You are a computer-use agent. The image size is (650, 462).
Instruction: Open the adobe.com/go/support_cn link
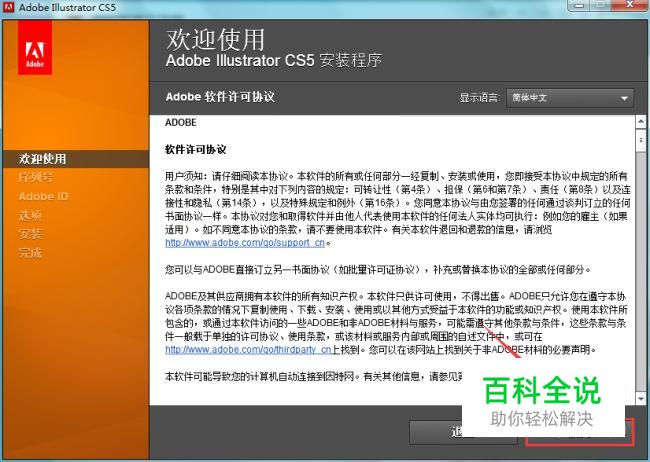245,243
